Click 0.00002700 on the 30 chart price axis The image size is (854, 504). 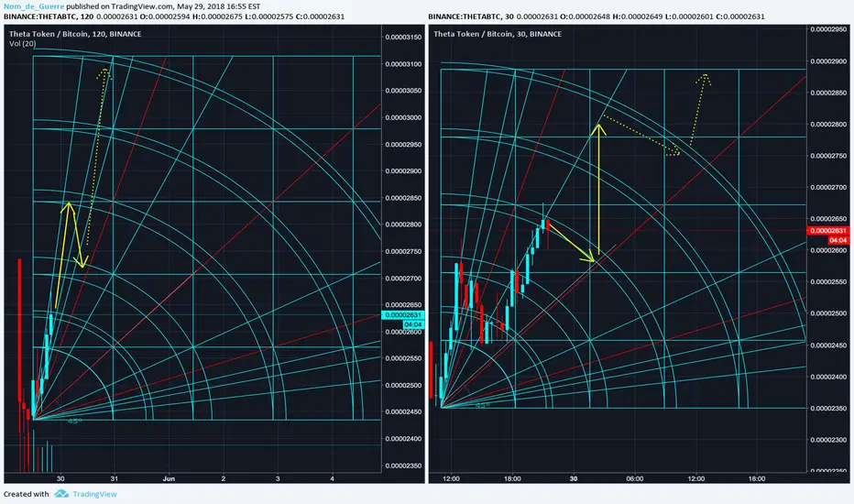pos(828,187)
